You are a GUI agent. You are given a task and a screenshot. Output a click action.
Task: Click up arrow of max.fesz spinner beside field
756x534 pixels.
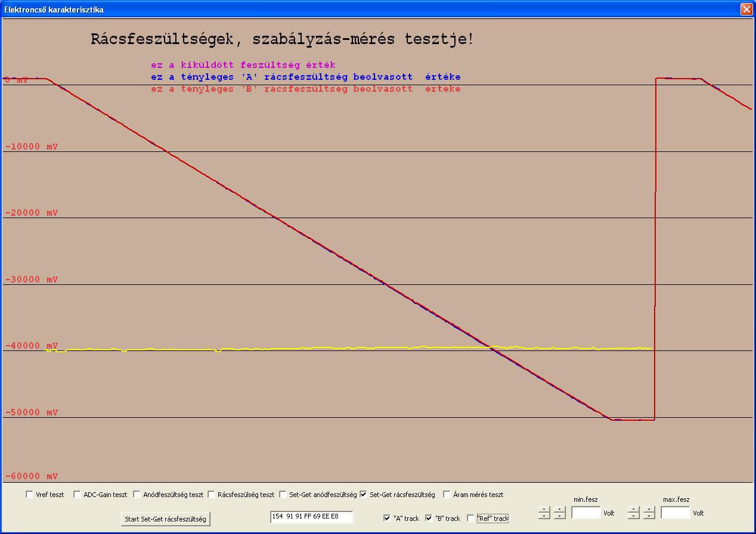click(649, 509)
